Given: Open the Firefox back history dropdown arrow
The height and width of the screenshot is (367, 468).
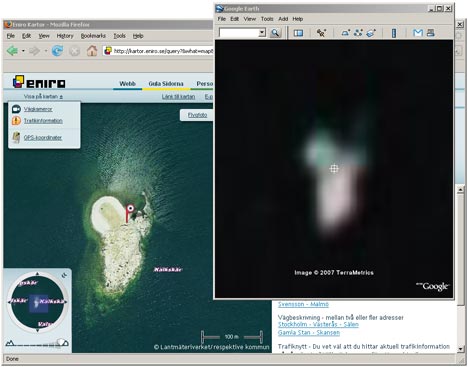Looking at the screenshot, I should point(23,51).
